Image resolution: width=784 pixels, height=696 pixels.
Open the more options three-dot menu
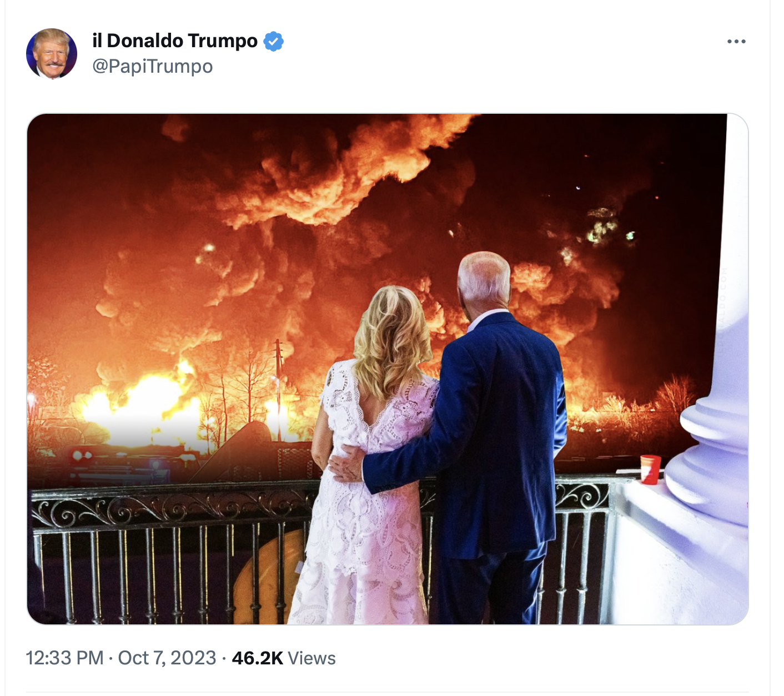tap(736, 42)
